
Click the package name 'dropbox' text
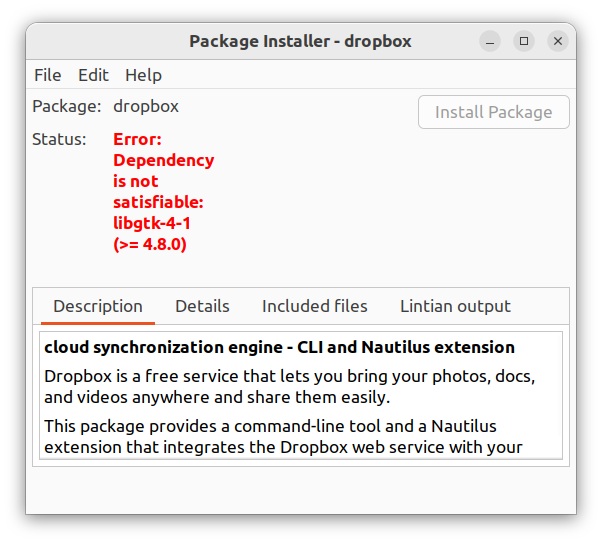click(x=146, y=106)
